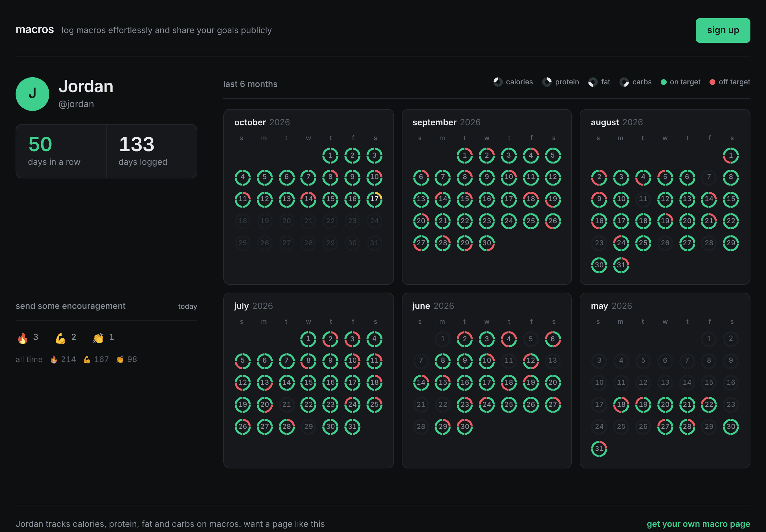Select August 24 day ring

[x=621, y=243]
